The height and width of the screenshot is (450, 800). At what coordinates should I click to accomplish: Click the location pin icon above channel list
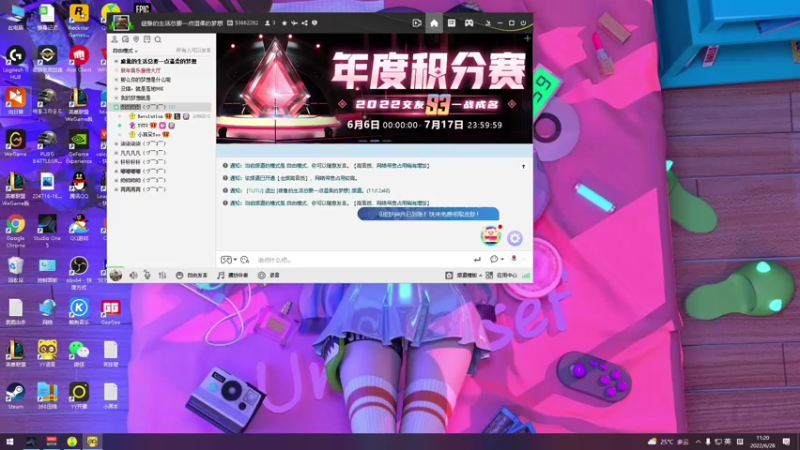pos(136,39)
